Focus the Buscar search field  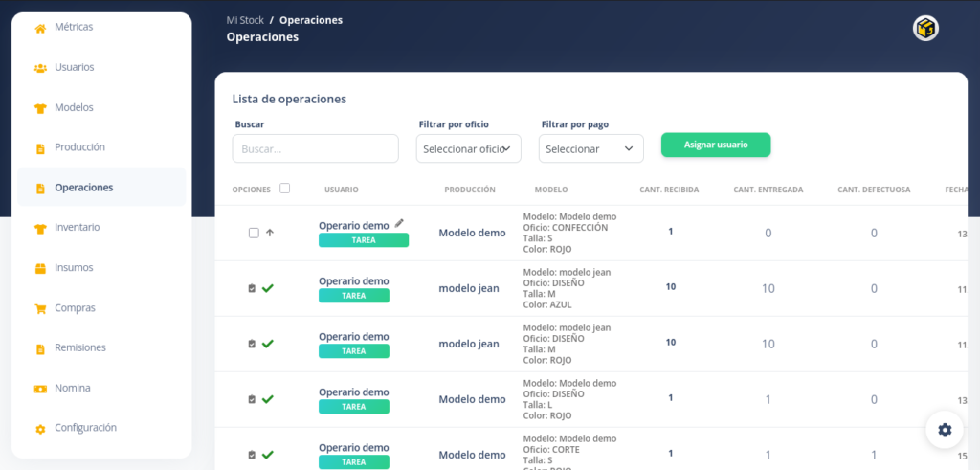click(315, 148)
